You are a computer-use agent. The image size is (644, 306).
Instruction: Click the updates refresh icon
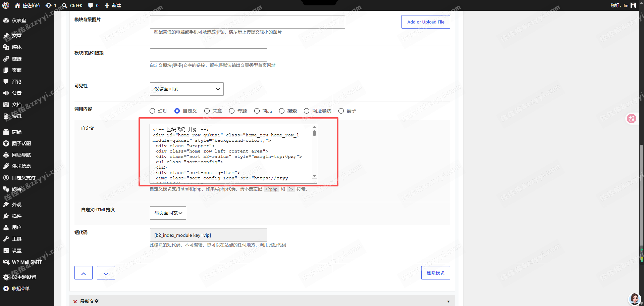coord(49,5)
